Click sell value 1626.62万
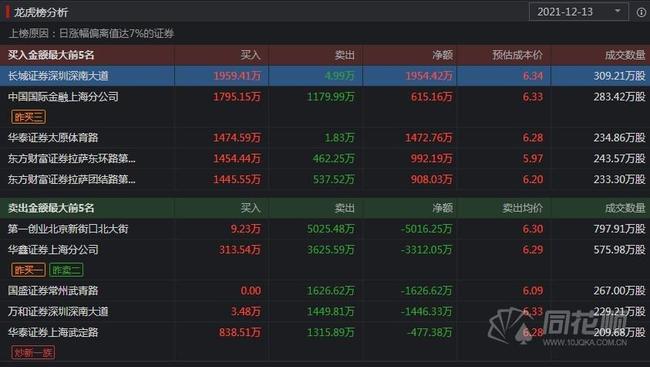Image resolution: width=650 pixels, height=367 pixels. 331,290
